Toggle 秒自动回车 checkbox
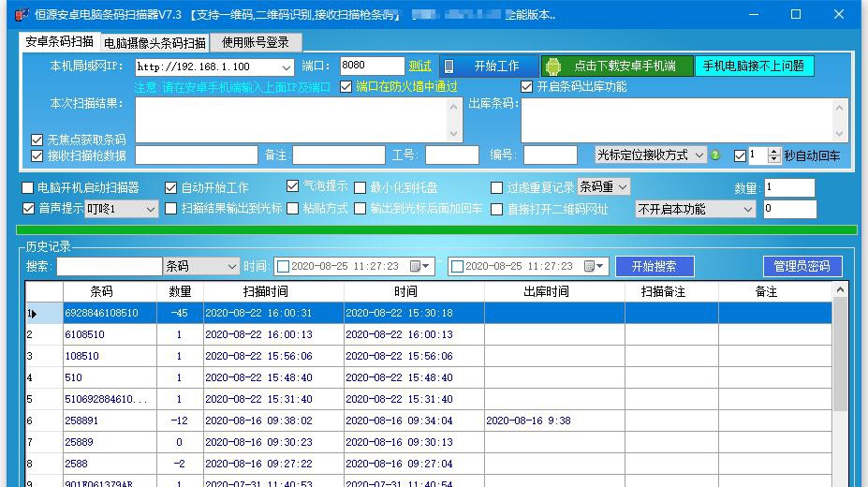The width and height of the screenshot is (868, 487). click(x=740, y=156)
